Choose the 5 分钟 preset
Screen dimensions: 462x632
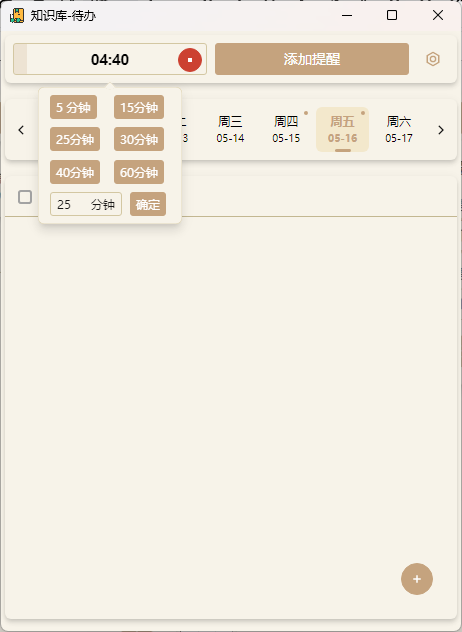[73, 107]
